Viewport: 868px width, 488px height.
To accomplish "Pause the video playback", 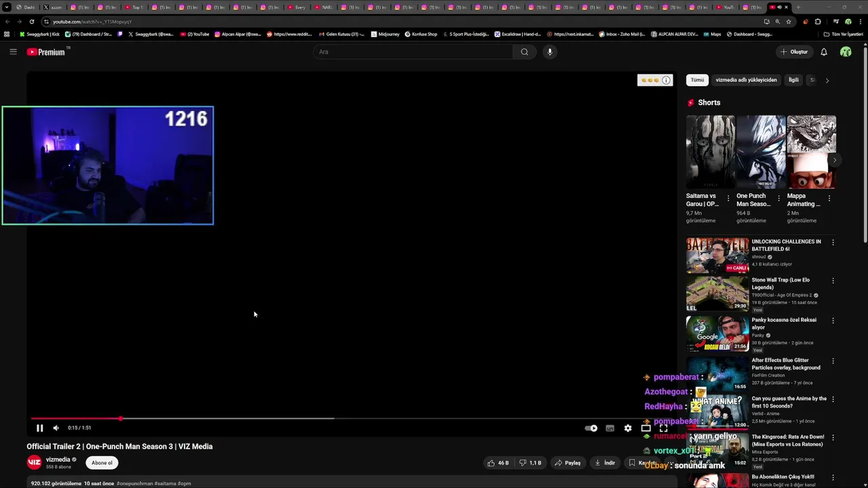I will pyautogui.click(x=39, y=428).
